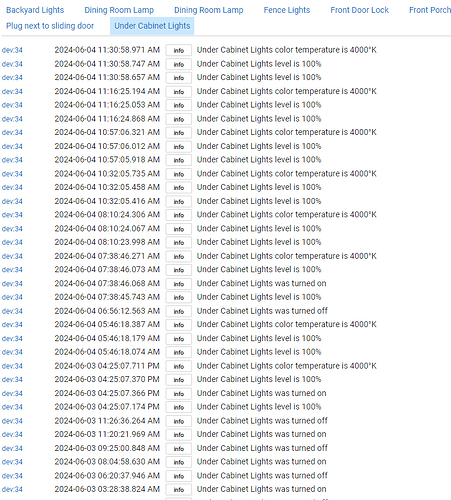Click info button for 03:28:38.824 AM entry

point(179,489)
